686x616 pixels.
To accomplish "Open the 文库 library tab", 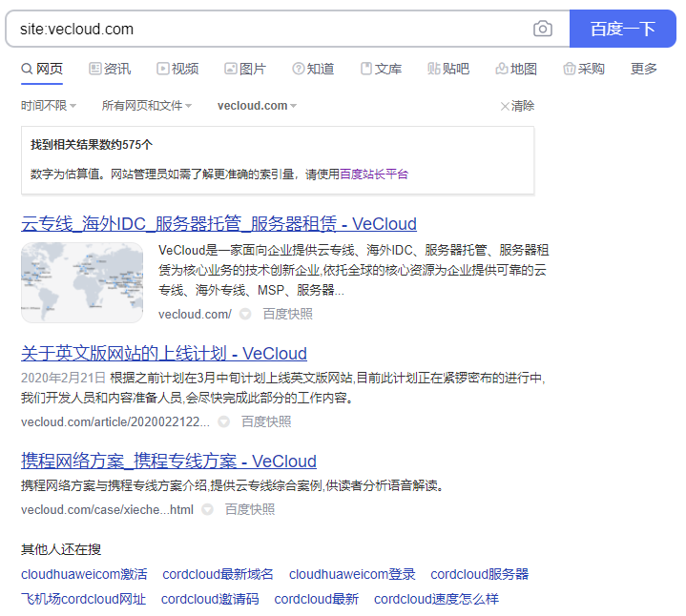I will coord(381,69).
